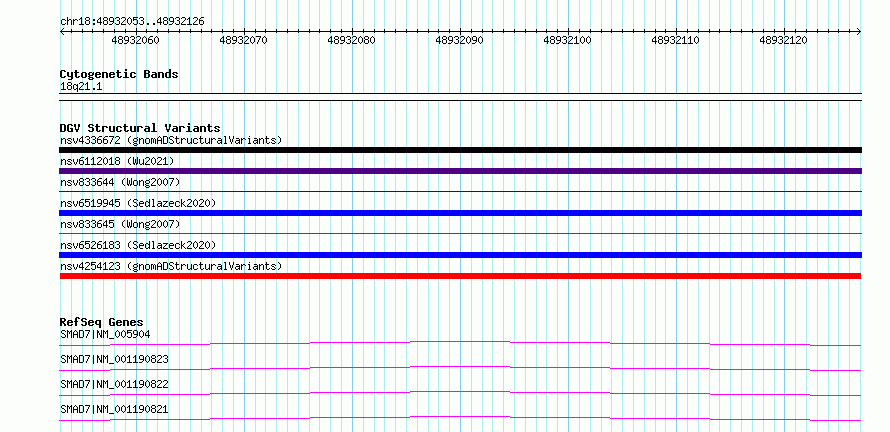Select the blue nsv6526183 variant bar
This screenshot has height=432, width=890.
click(x=460, y=255)
